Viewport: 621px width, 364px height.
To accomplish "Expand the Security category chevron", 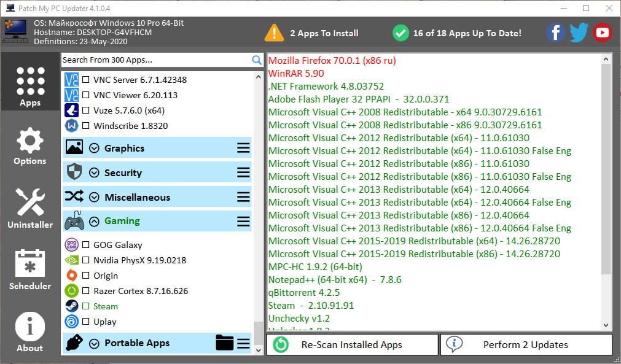I will (x=94, y=173).
